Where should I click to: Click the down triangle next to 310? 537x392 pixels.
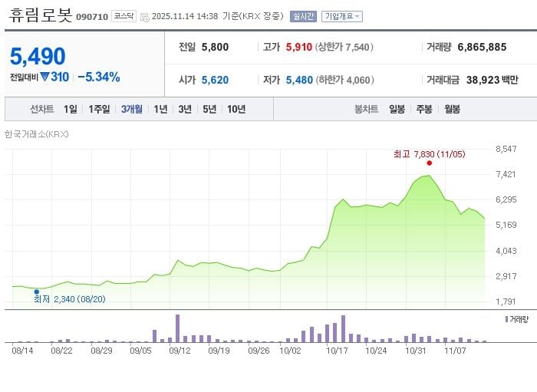coord(44,77)
